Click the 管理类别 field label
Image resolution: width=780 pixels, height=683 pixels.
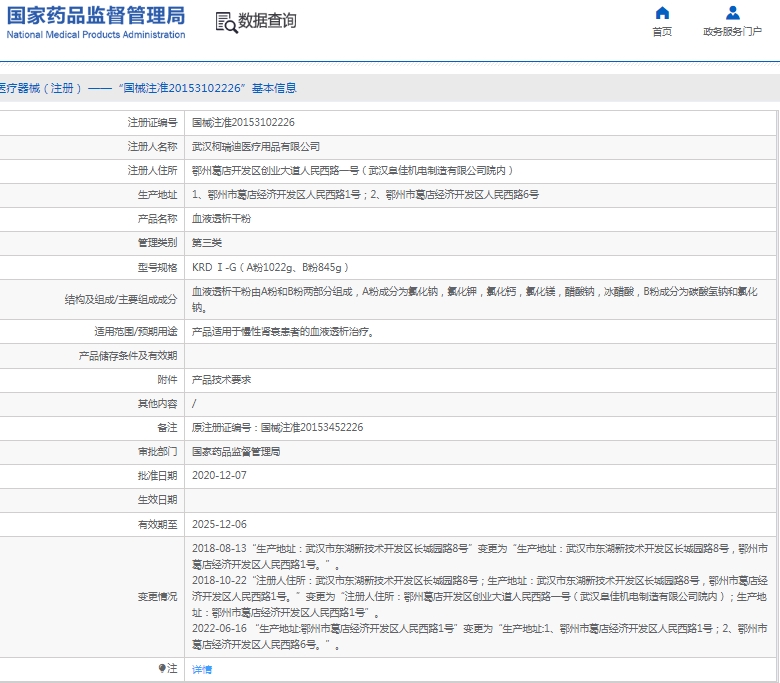point(157,243)
